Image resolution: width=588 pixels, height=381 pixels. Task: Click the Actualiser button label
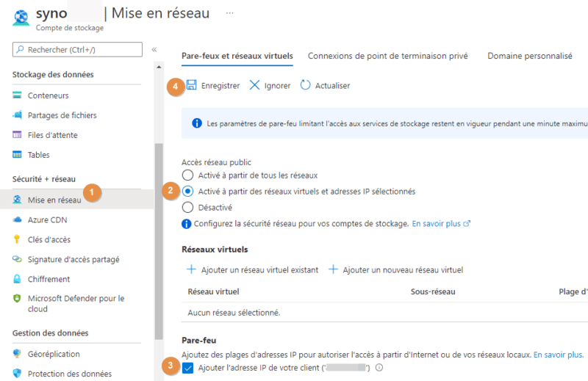(332, 86)
